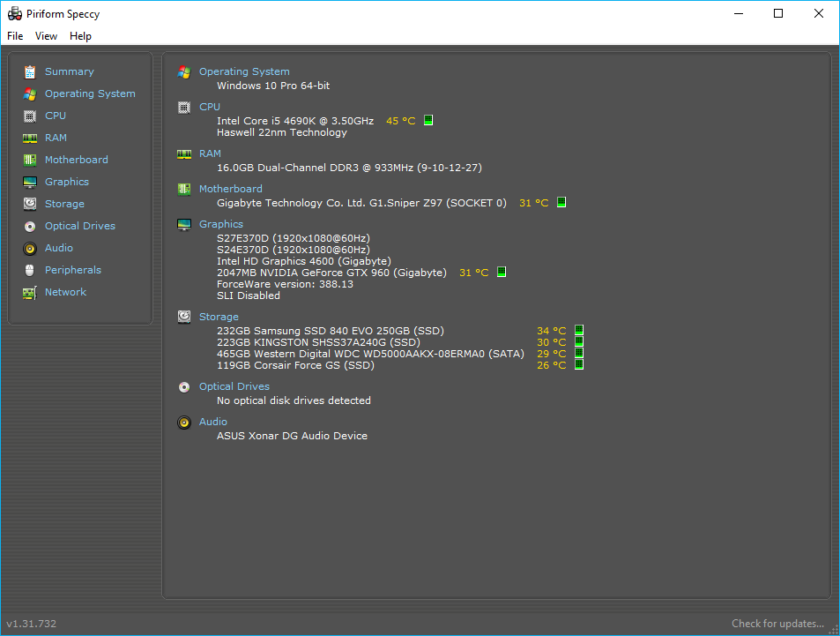This screenshot has width=840, height=636.
Task: Click the CPU chip icon in sidebar
Action: coord(30,116)
